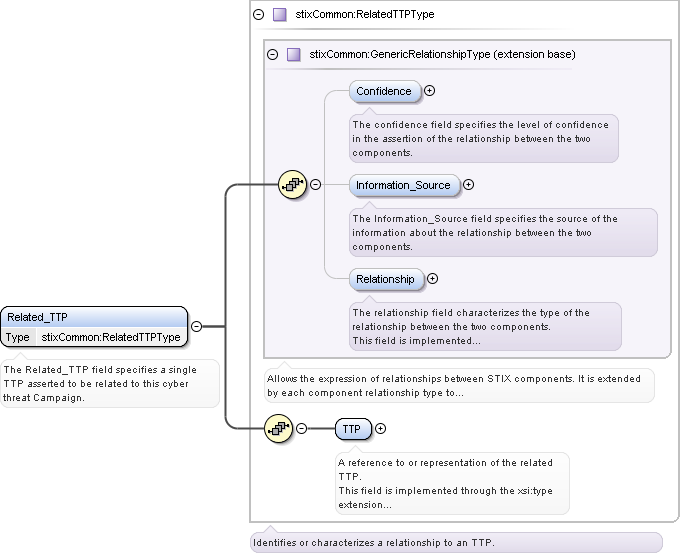Image resolution: width=681 pixels, height=556 pixels.
Task: Collapse the GenericRelationshipType extension base box
Action: click(272, 55)
